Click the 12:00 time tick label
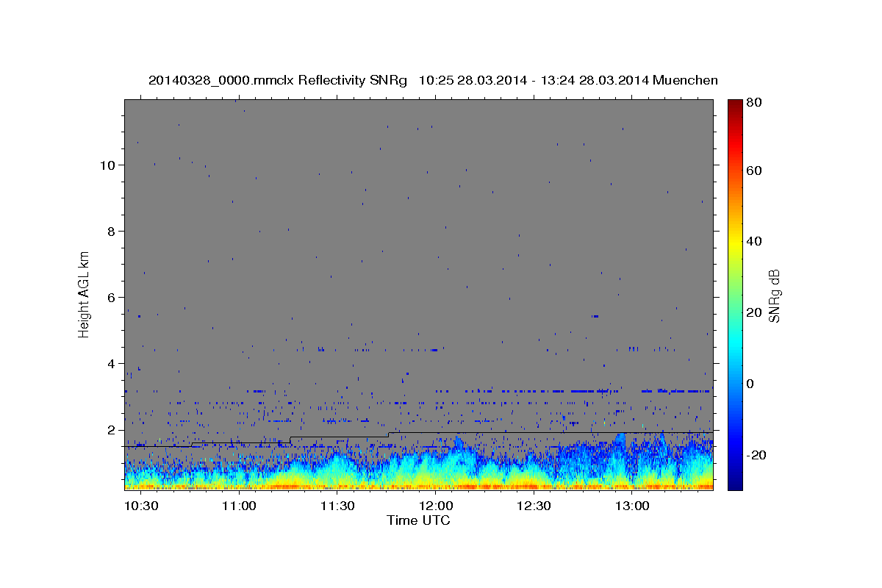882x588 pixels. point(435,506)
